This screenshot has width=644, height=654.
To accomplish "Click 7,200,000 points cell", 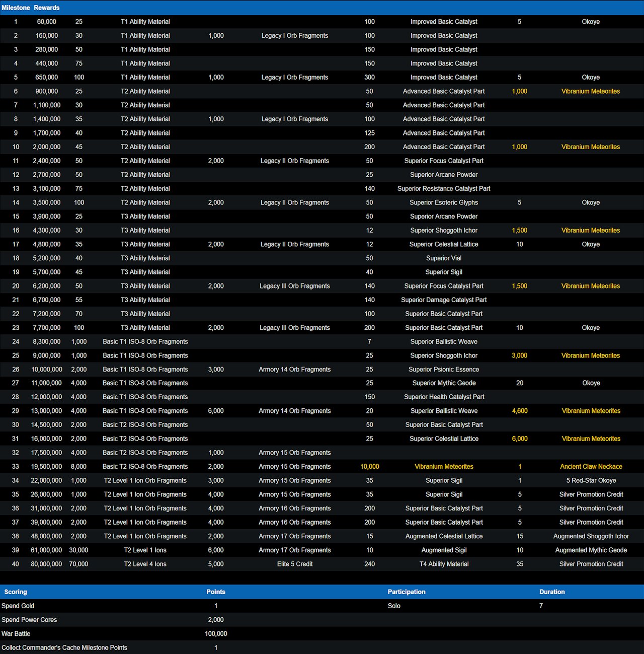I will tap(47, 314).
